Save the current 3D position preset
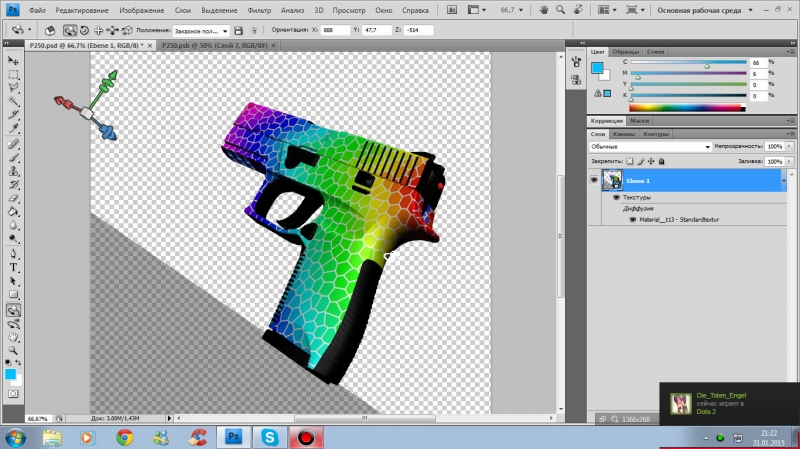 238,31
